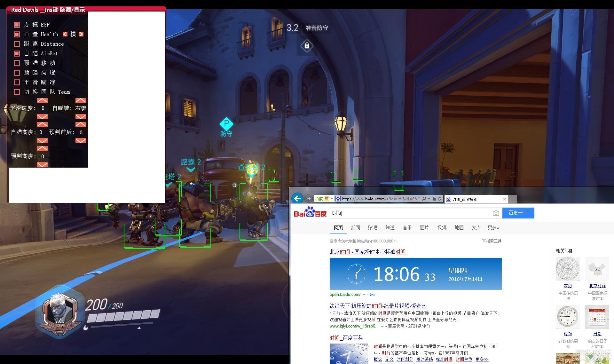Click the icon after open.baidu.com link
The image size is (614, 364).
click(x=372, y=295)
